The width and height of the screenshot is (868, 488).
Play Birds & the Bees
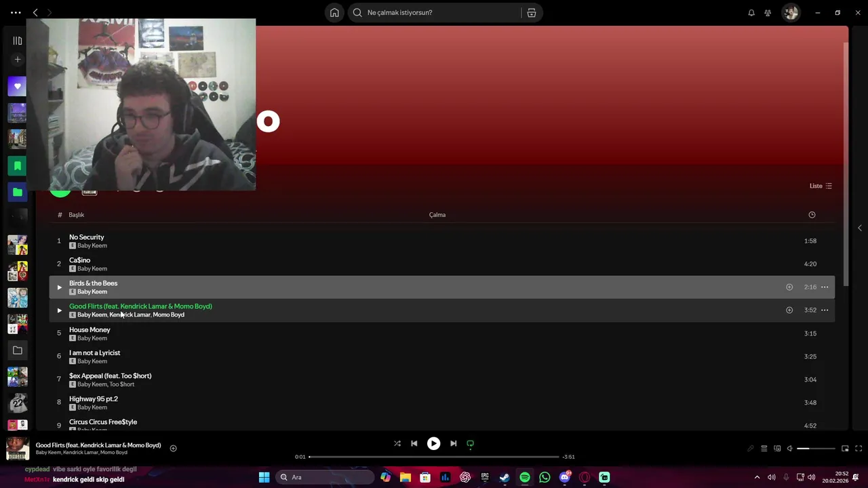(59, 287)
